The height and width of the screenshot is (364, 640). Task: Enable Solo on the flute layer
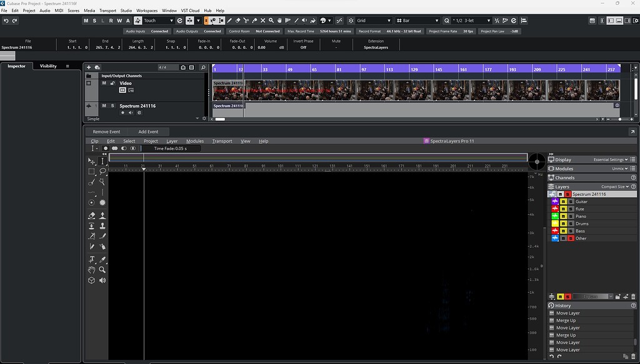click(x=571, y=209)
